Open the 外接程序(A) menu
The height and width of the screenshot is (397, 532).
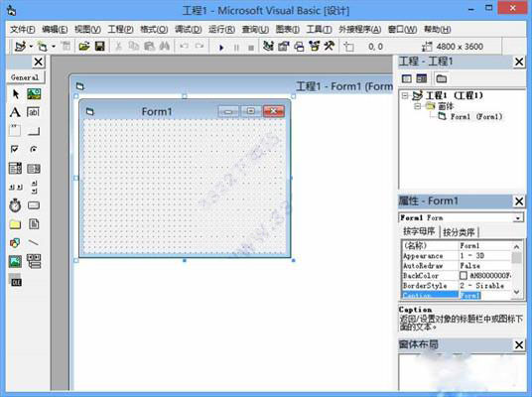pyautogui.click(x=360, y=30)
